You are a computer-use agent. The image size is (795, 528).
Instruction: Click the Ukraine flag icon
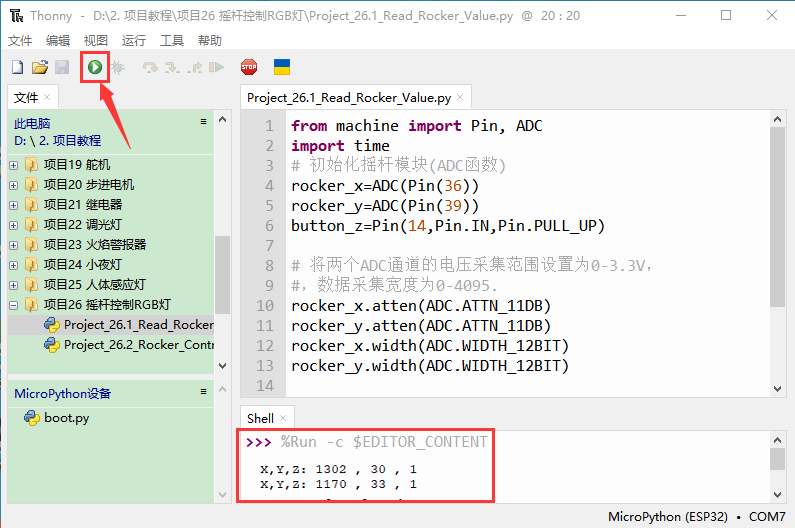click(x=282, y=67)
